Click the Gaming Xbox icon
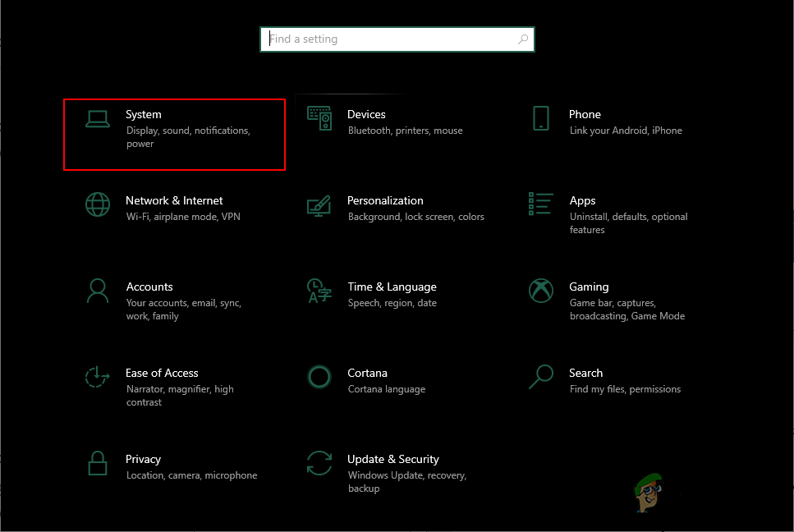This screenshot has height=532, width=794. point(541,291)
